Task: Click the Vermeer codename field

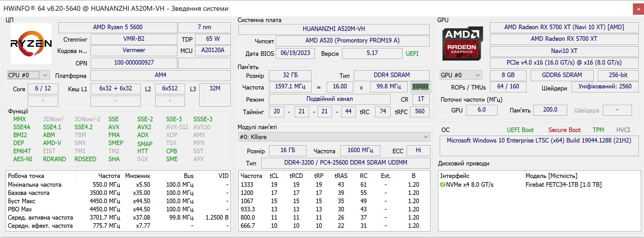Action: 134,50
